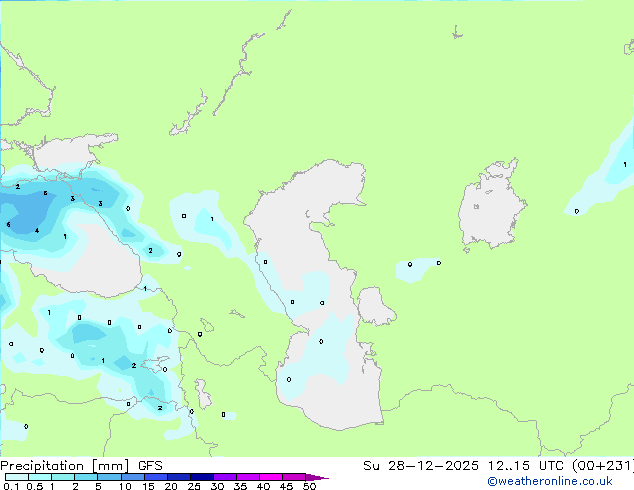Click the '25' label under the legend
The height and width of the screenshot is (490, 634).
[x=194, y=486]
